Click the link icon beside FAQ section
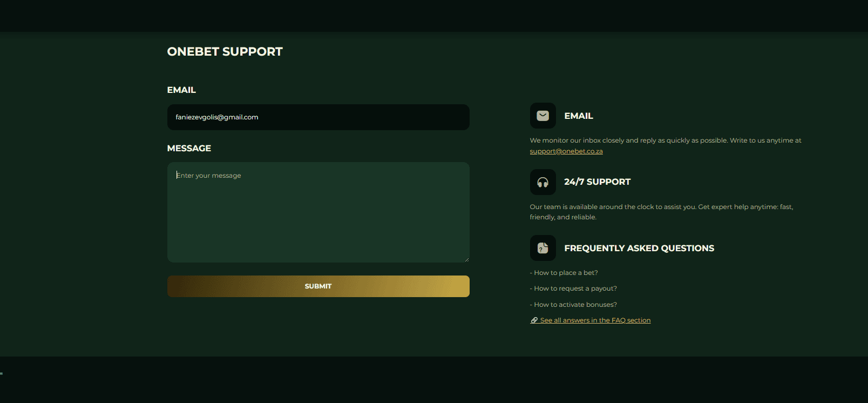The height and width of the screenshot is (403, 868). (x=534, y=320)
